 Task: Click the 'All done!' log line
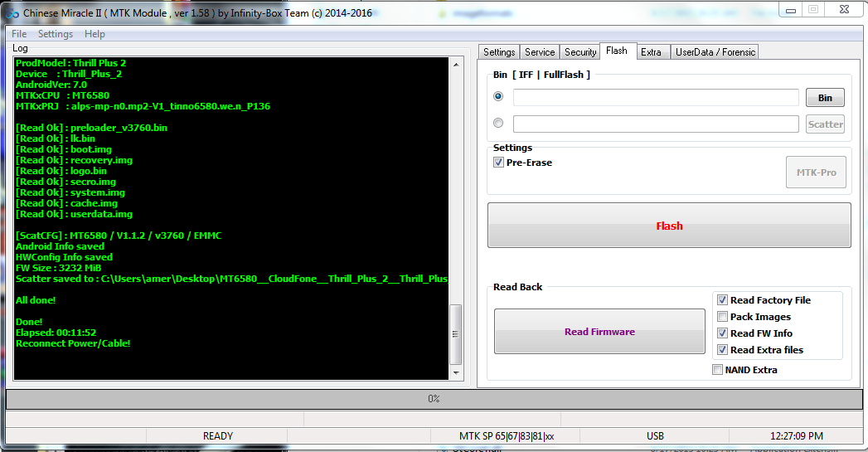(x=36, y=300)
